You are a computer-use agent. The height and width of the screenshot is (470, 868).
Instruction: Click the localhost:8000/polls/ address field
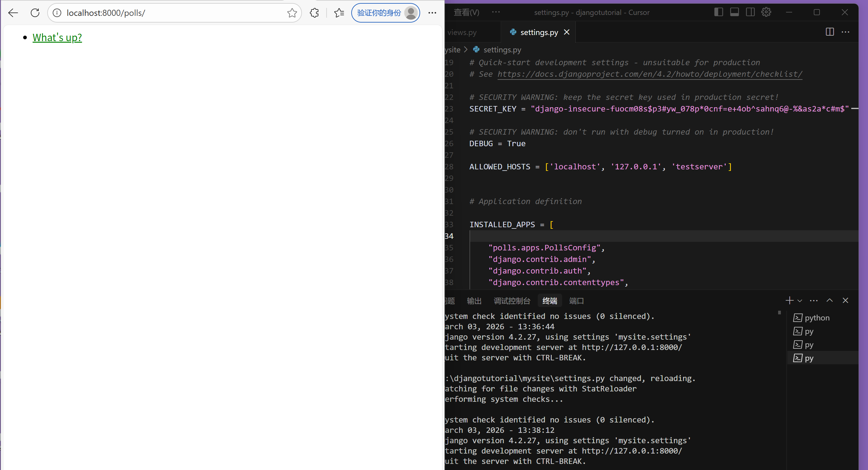(x=168, y=13)
